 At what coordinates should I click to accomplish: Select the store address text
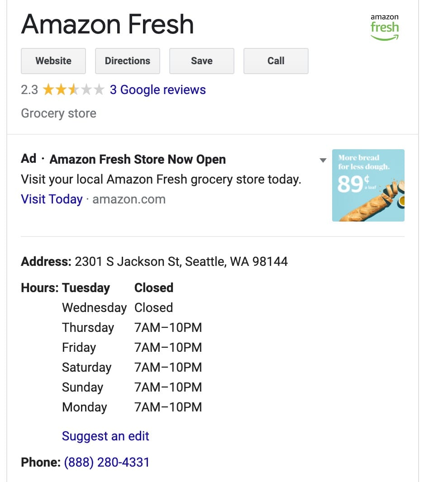pyautogui.click(x=181, y=262)
